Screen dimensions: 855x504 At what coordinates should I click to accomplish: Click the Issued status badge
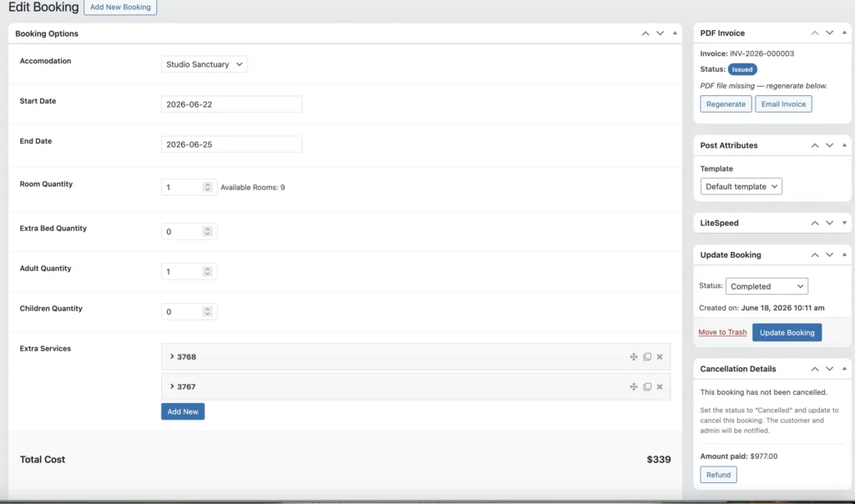click(x=742, y=69)
